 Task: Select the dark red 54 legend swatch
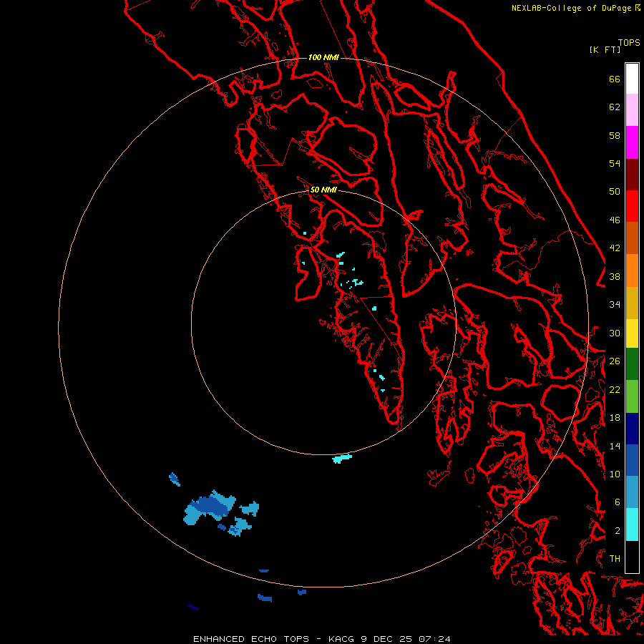632,174
